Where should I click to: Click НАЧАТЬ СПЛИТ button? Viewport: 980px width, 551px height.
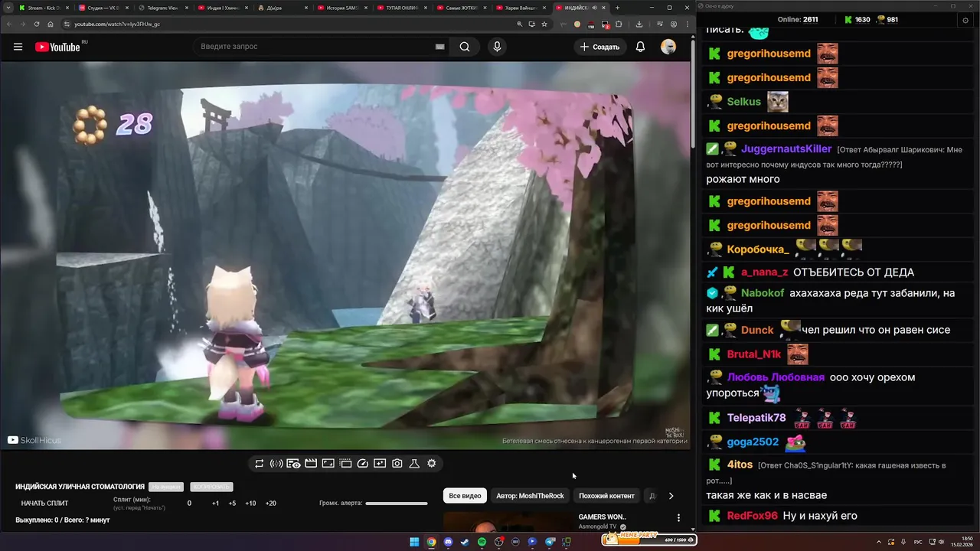(44, 504)
